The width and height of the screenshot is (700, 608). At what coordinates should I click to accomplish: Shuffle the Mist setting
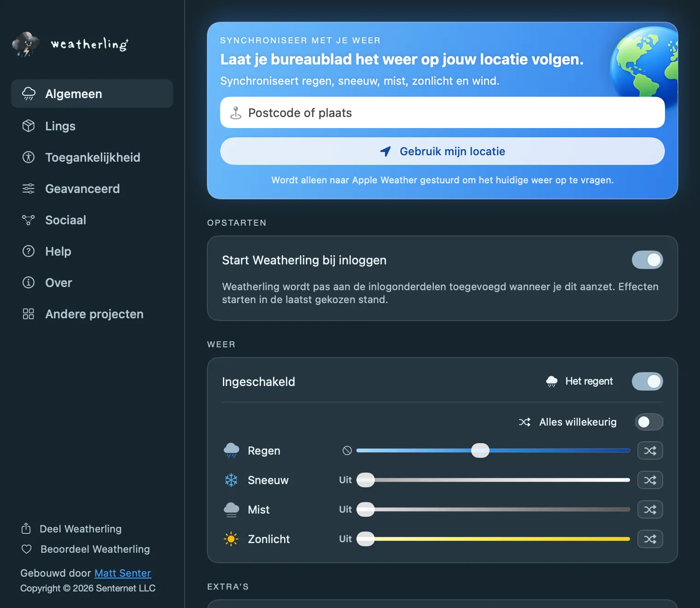(650, 509)
